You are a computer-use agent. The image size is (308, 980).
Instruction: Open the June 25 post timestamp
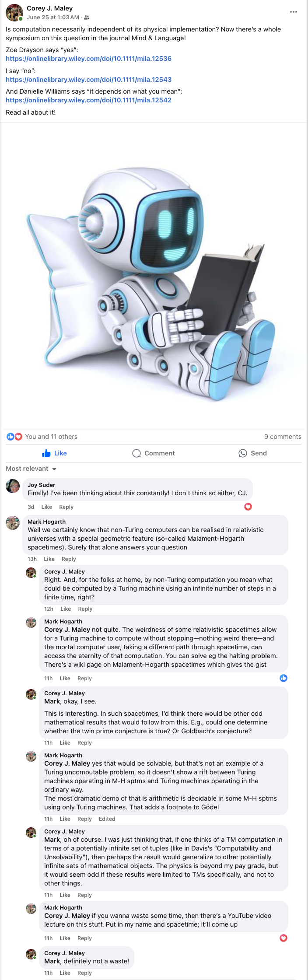52,17
